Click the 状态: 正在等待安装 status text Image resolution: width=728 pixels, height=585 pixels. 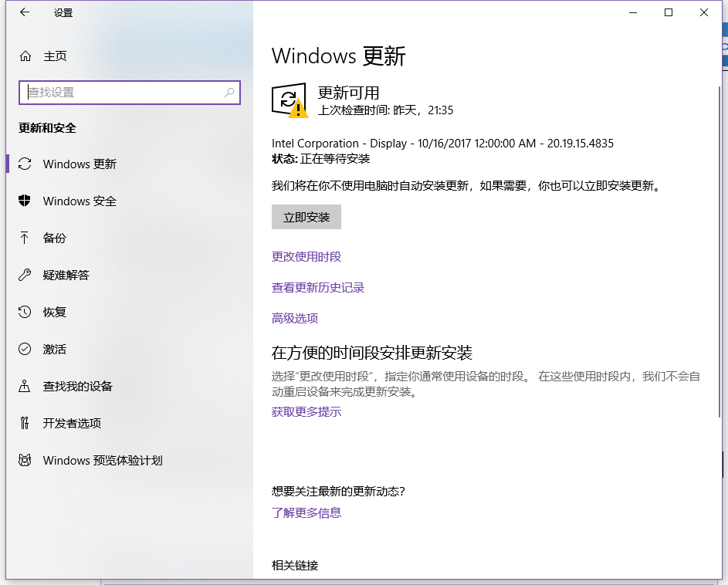point(321,159)
